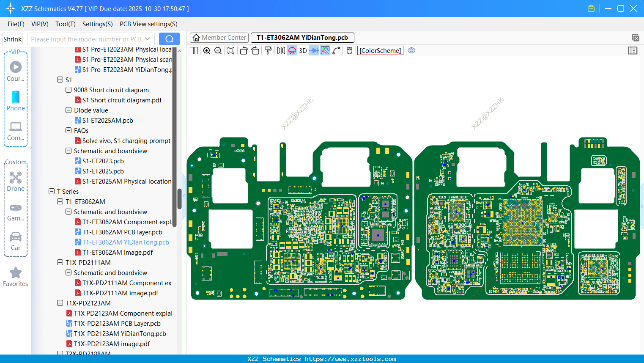Toggle the 3D view mode
Screen dimensions: 644x363
click(303, 51)
